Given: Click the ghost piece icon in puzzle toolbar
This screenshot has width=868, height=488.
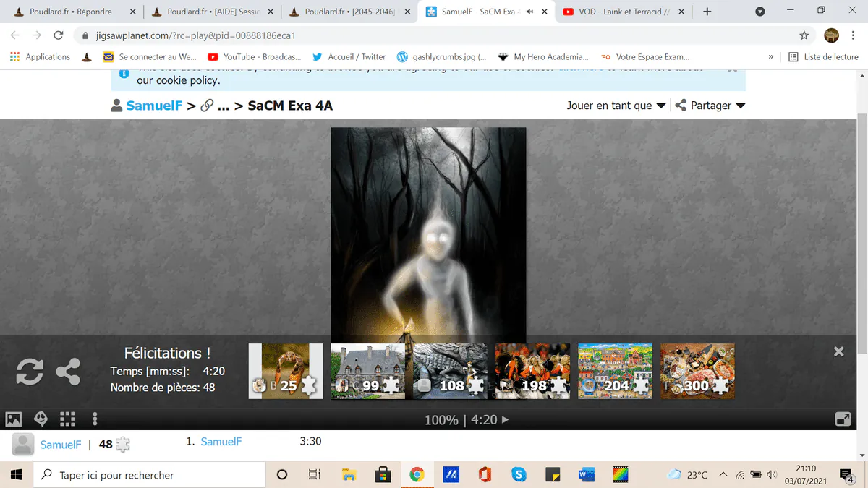Looking at the screenshot, I should (41, 419).
